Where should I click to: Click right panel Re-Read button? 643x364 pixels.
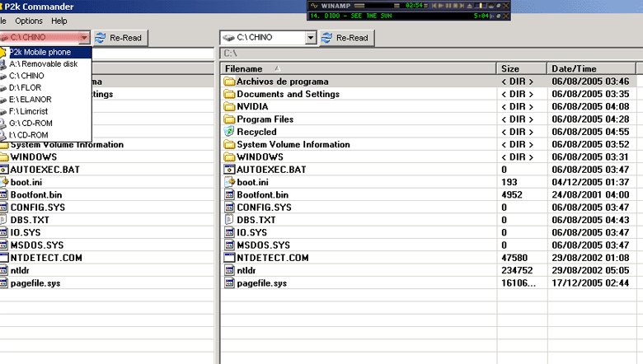346,38
